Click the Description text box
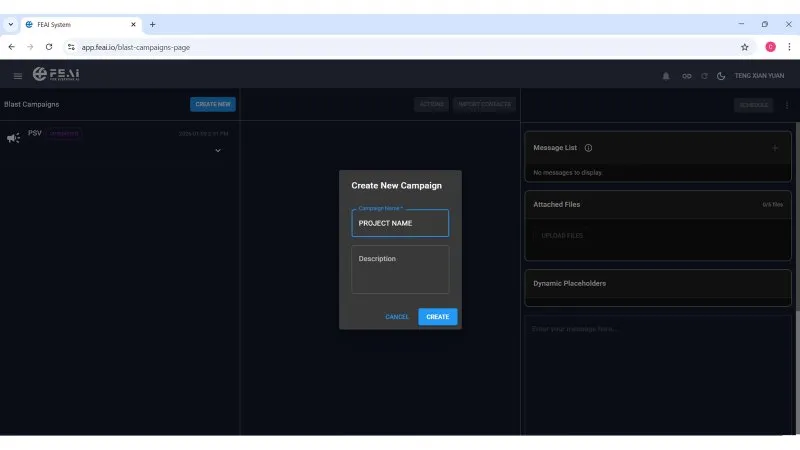The width and height of the screenshot is (800, 450). pyautogui.click(x=400, y=269)
